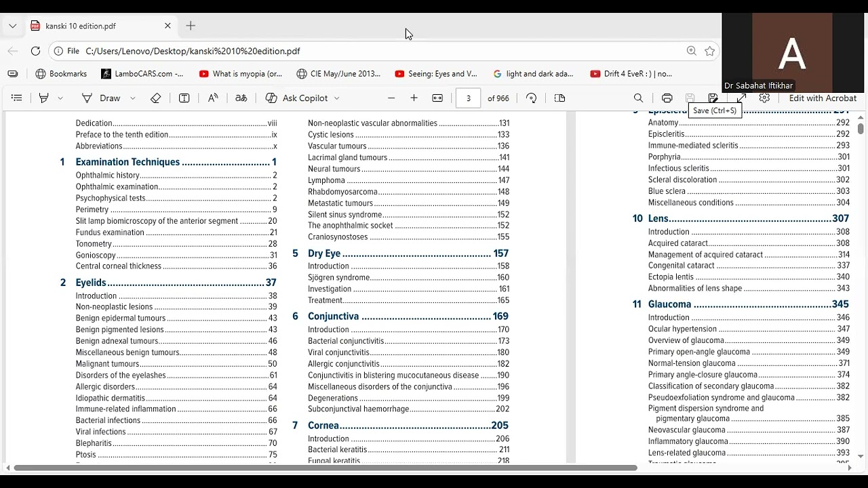The image size is (868, 488).
Task: Open Drift 4 EveR bookmark
Action: [x=631, y=74]
